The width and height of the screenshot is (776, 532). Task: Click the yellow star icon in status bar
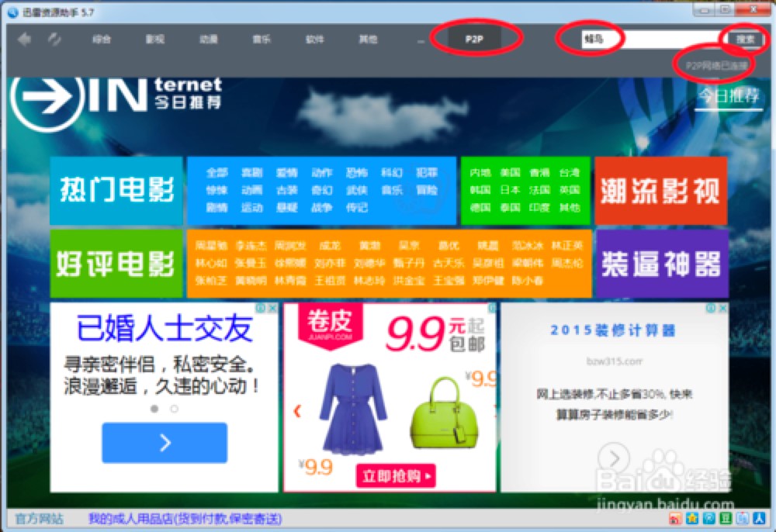point(692,518)
